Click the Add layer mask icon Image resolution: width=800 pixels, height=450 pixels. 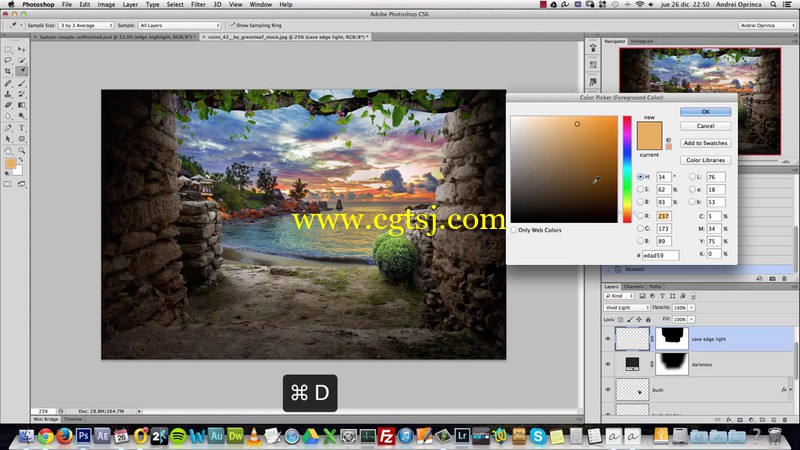coord(740,420)
